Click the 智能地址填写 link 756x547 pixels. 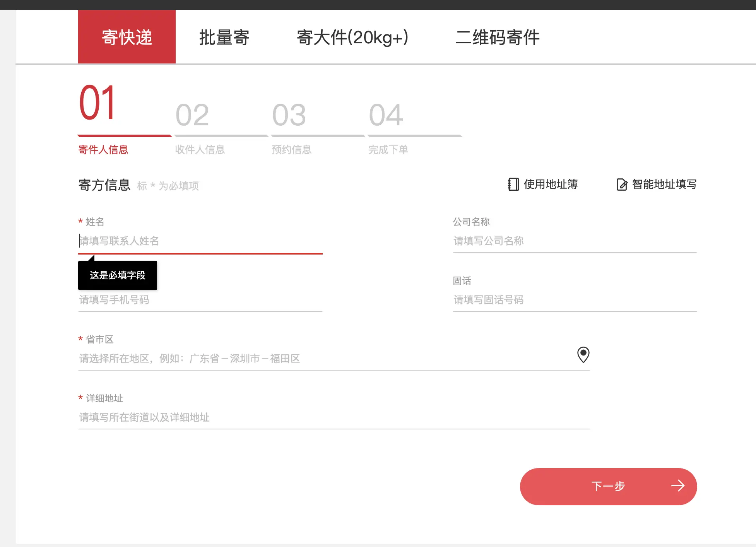point(664,185)
